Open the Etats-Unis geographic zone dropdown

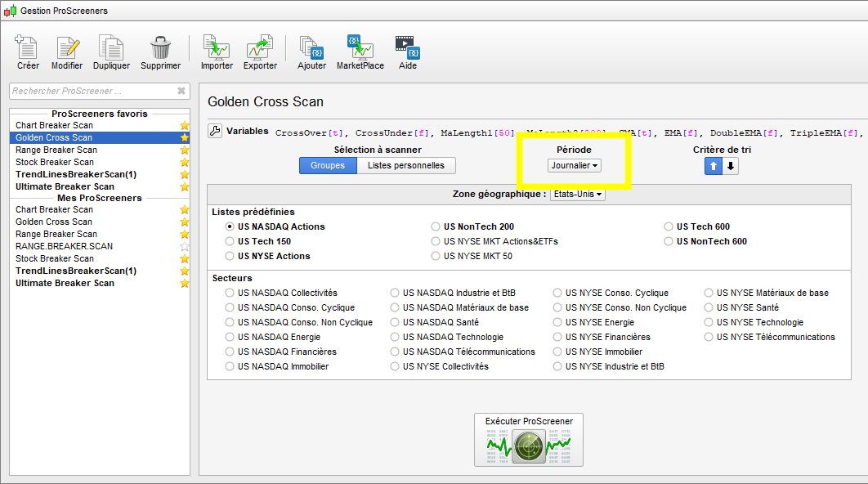click(x=577, y=194)
